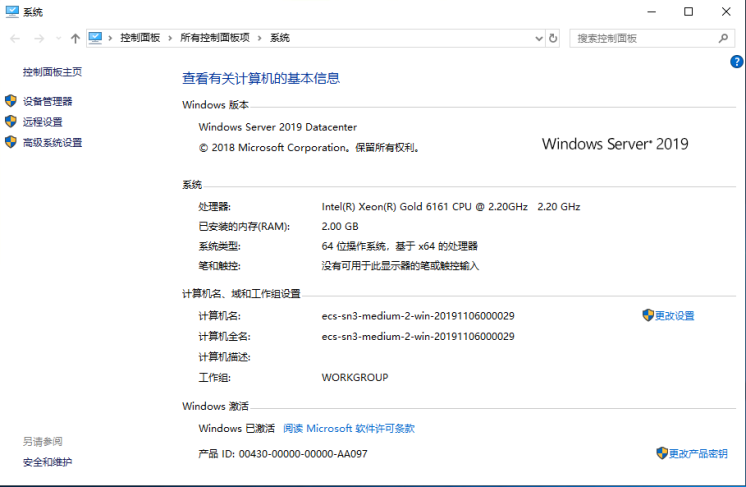Maximize the 系统 window
The width and height of the screenshot is (746, 487).
point(688,11)
